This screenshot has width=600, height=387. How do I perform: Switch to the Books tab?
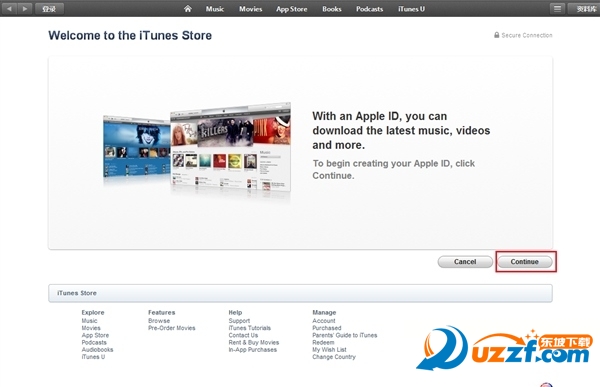click(x=331, y=9)
